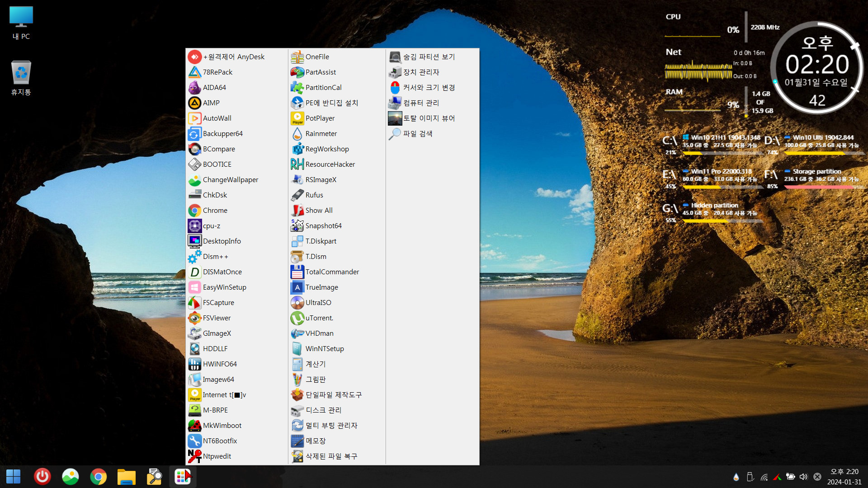Launch BOOTICE icon

194,164
